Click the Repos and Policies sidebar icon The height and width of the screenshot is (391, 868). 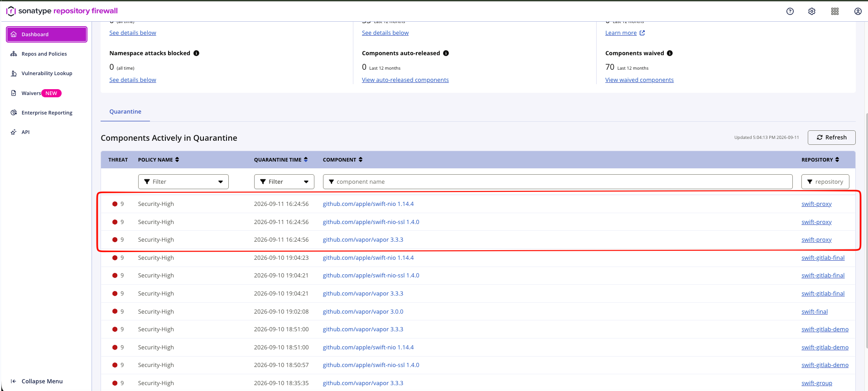pyautogui.click(x=14, y=54)
